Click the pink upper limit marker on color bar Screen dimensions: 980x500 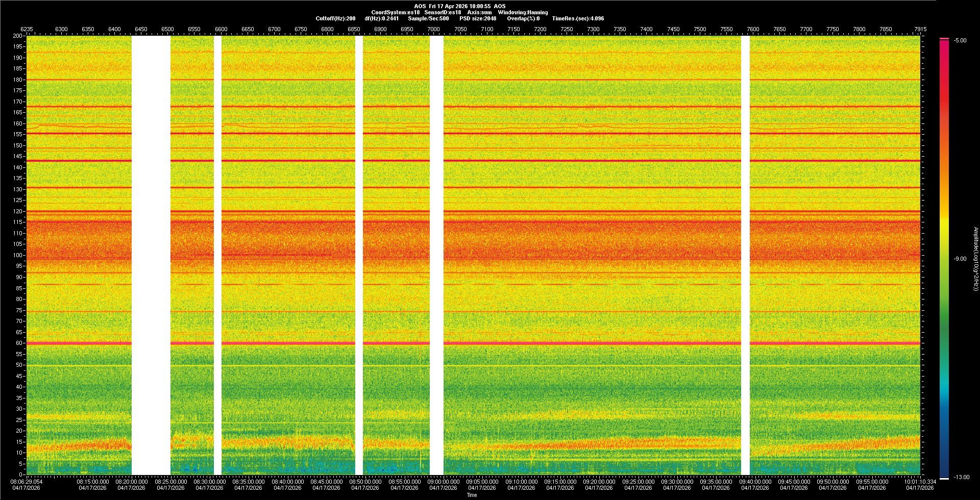point(944,39)
